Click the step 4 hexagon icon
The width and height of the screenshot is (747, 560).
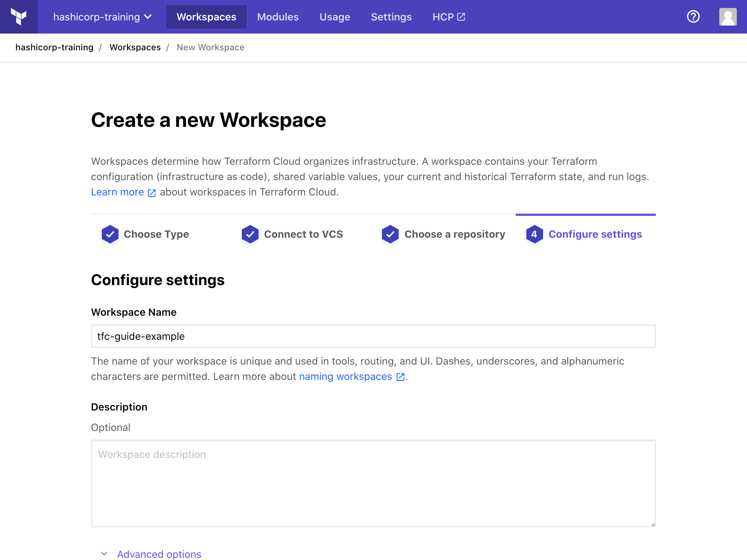coord(534,234)
